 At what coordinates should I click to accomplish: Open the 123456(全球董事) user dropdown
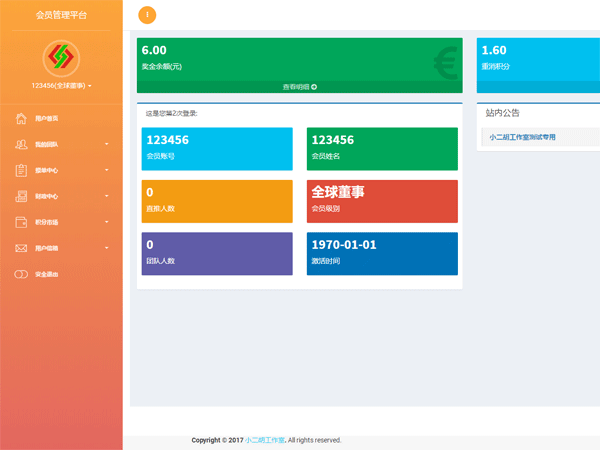point(61,86)
